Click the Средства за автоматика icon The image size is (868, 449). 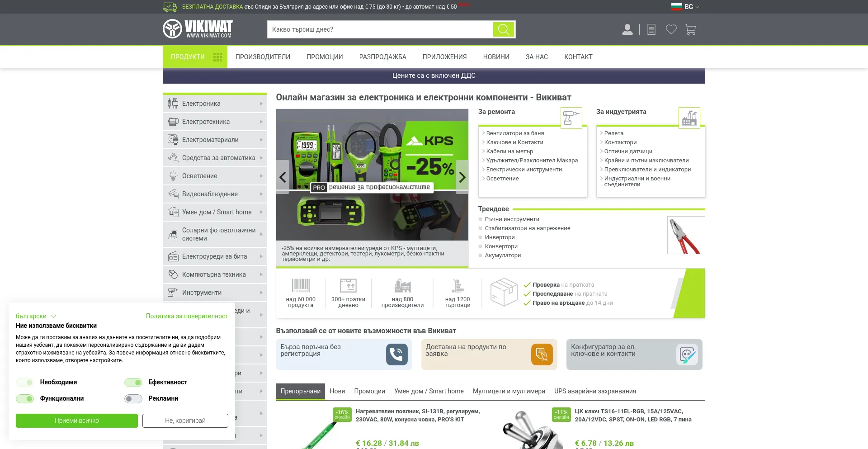tap(173, 158)
